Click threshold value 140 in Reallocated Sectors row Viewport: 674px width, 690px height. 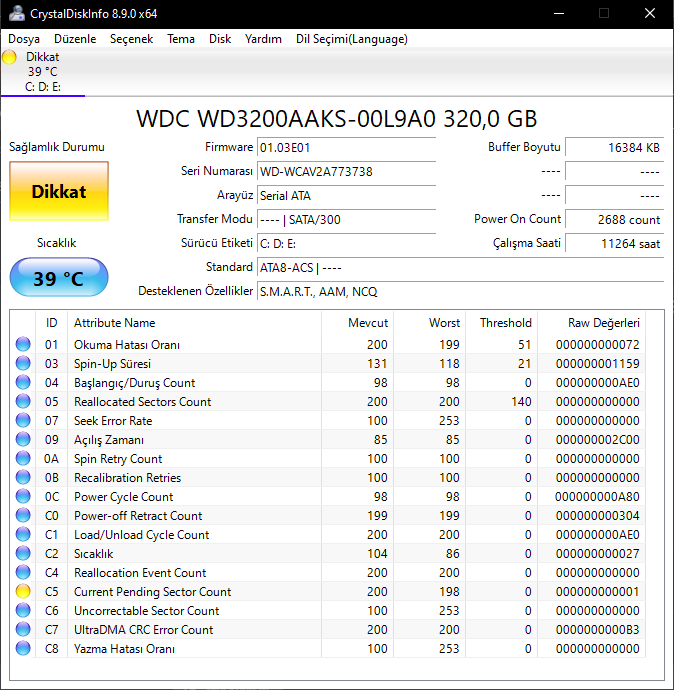pos(521,401)
